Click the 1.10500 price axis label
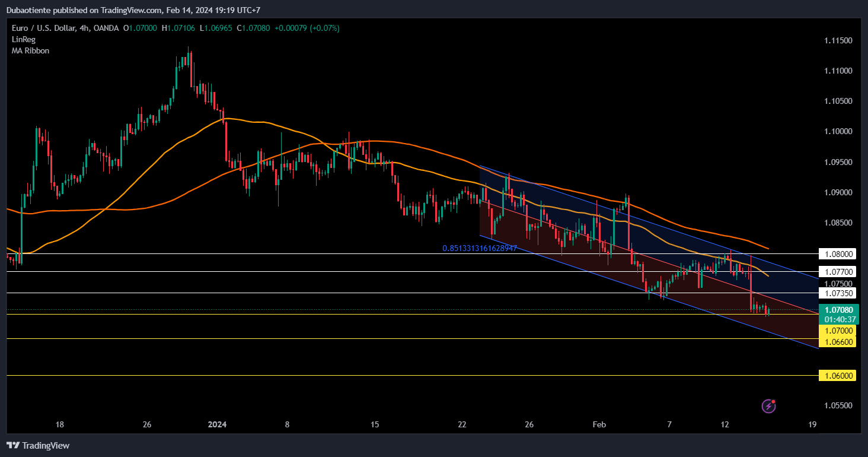The height and width of the screenshot is (457, 868). pos(838,101)
